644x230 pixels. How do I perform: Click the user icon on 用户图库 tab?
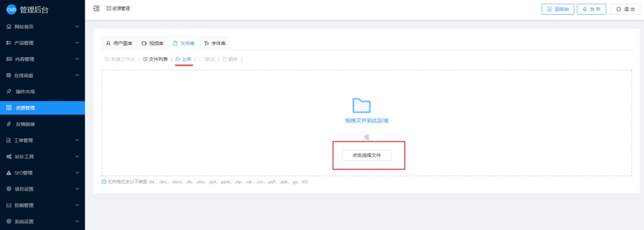(x=108, y=43)
